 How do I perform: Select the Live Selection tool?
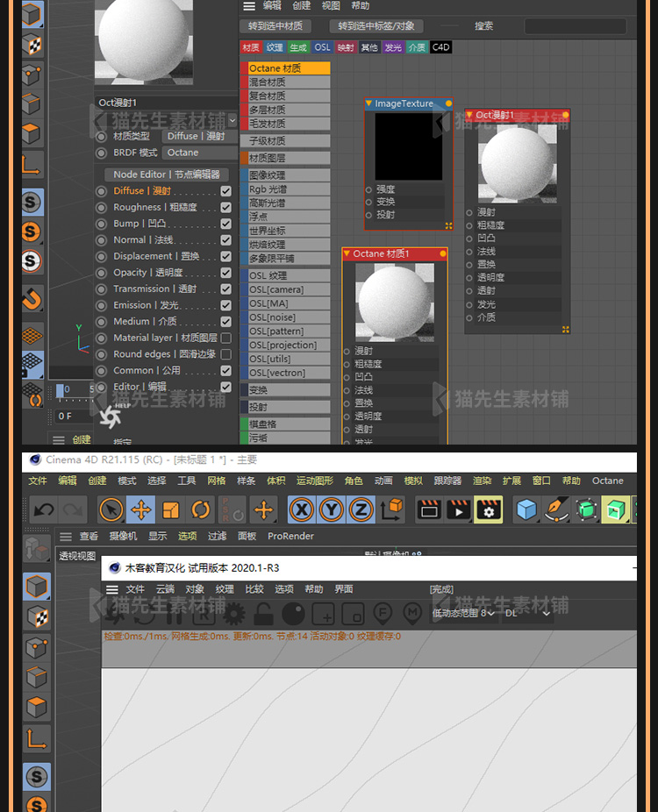click(111, 510)
